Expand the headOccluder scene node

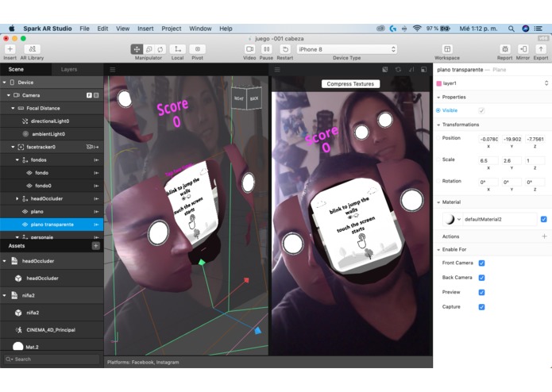(x=17, y=198)
